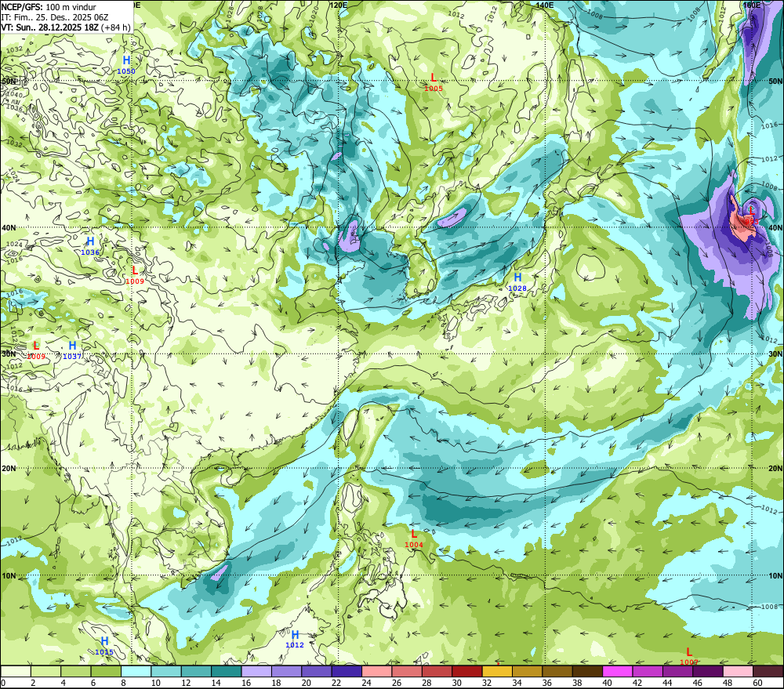Image resolution: width=784 pixels, height=689 pixels.
Task: Click the legend value 0
Action: click(3, 683)
